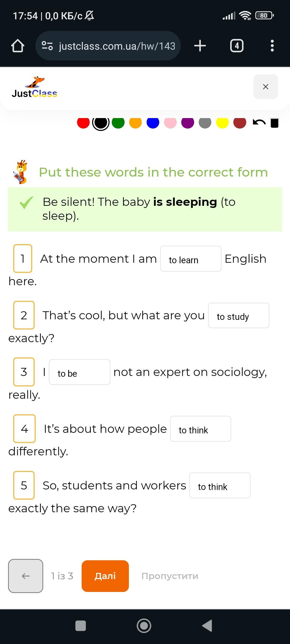Select the 'to think' field in sentence 4
Viewport: 290px width, 644px height.
click(200, 429)
